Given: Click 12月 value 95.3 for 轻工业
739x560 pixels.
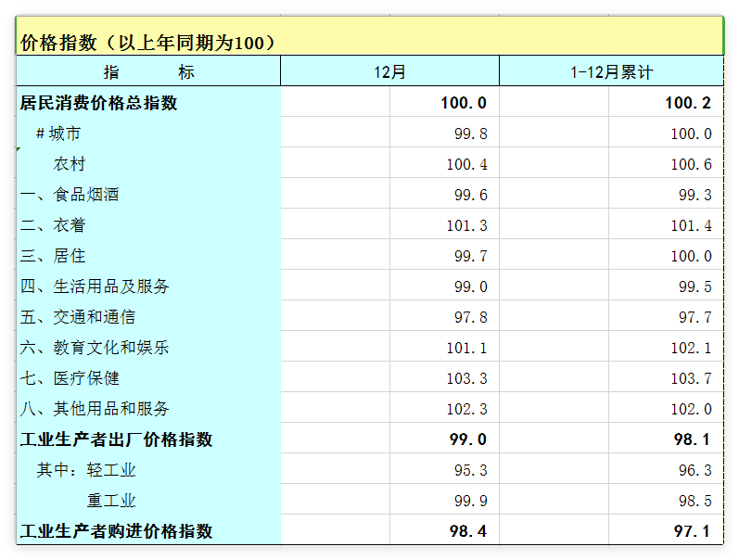Looking at the screenshot, I should coord(470,470).
